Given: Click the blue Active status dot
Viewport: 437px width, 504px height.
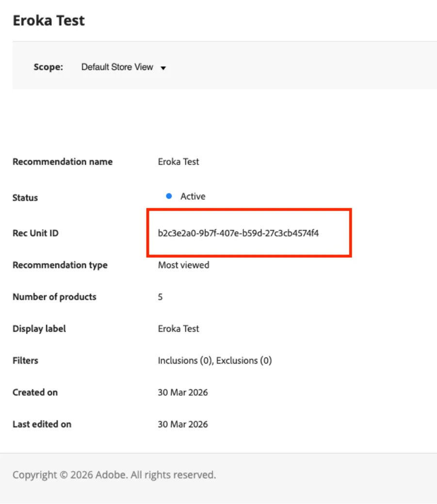Looking at the screenshot, I should 169,196.
